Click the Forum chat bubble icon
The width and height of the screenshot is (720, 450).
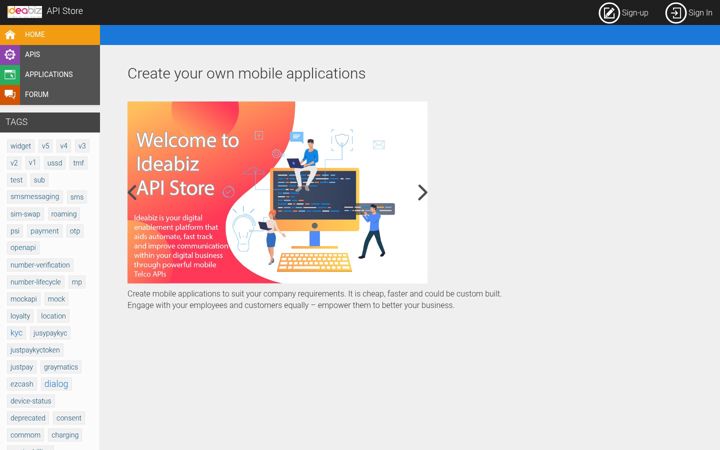pos(10,95)
